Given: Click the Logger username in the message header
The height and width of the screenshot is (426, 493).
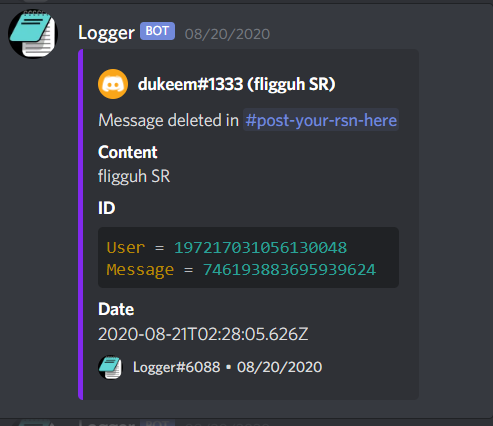Looking at the screenshot, I should [x=106, y=33].
